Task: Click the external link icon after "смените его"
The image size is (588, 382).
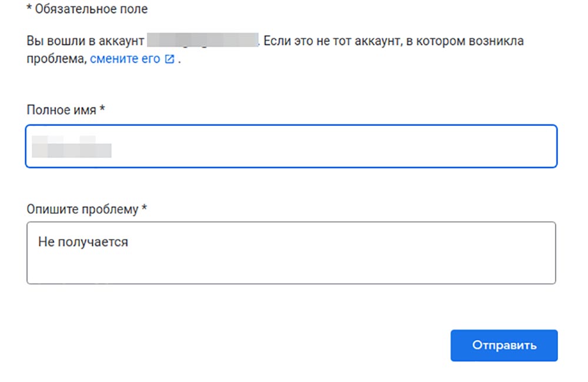Action: tap(170, 59)
